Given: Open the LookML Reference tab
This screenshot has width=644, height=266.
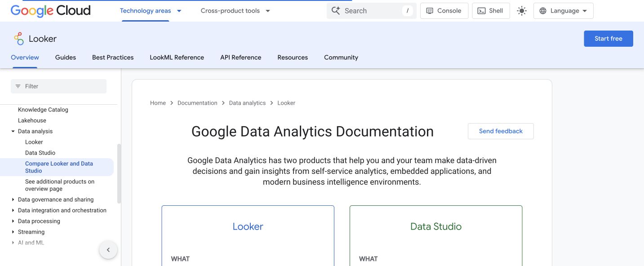Looking at the screenshot, I should [177, 58].
